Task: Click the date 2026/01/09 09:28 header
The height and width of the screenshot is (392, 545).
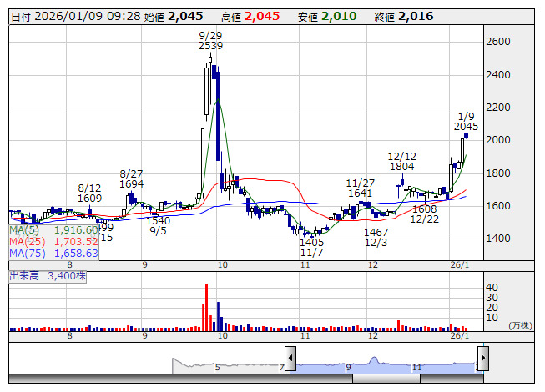Action: coord(76,17)
